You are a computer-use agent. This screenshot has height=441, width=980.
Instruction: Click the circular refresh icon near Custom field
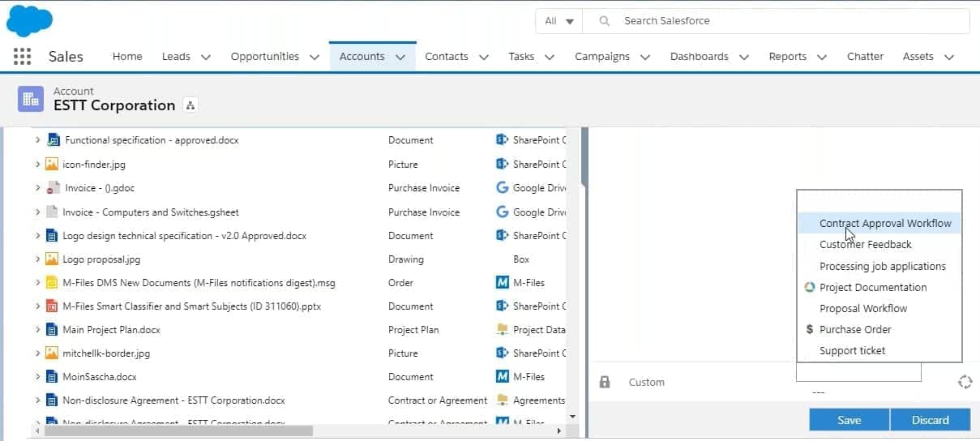pos(965,382)
